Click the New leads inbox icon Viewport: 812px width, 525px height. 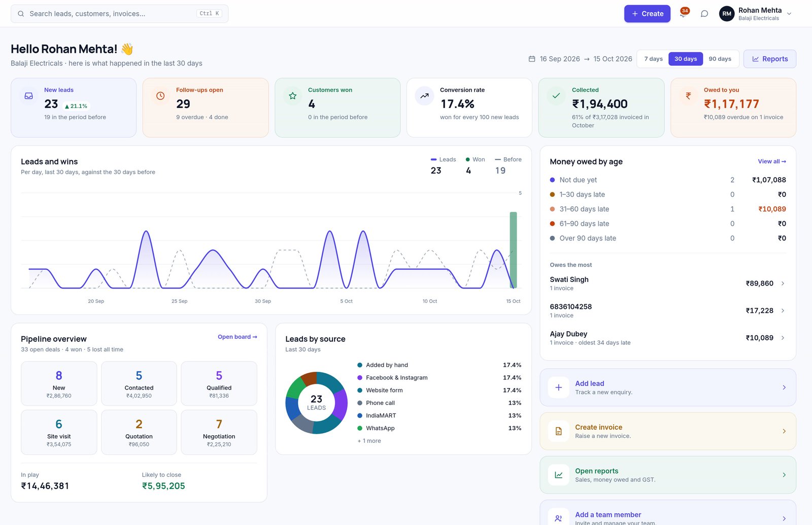tap(29, 96)
